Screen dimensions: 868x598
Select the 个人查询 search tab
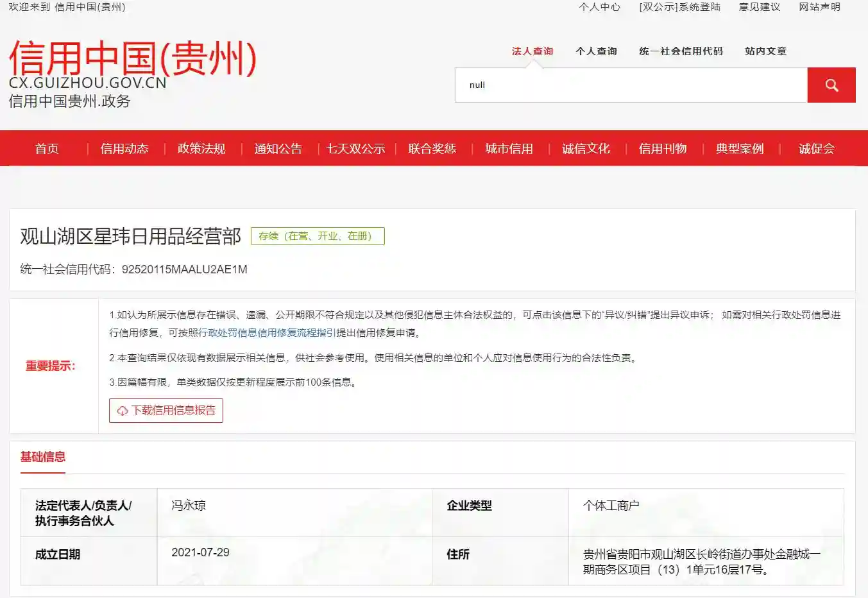[597, 51]
